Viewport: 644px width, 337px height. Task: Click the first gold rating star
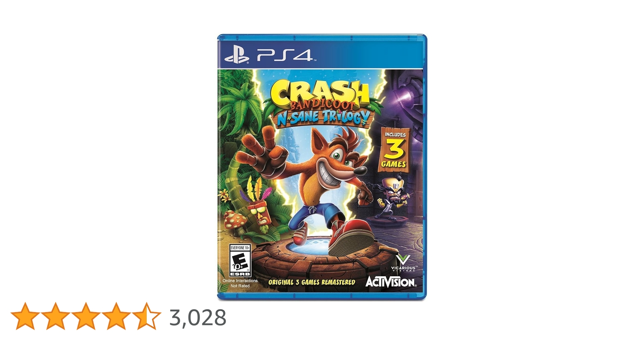[x=25, y=315]
